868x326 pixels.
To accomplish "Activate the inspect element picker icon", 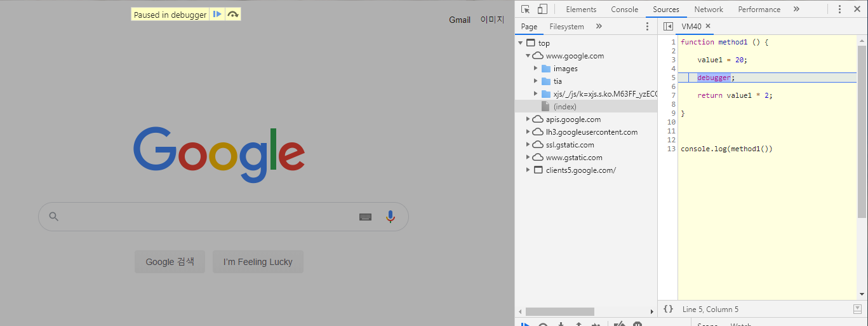I will 526,9.
